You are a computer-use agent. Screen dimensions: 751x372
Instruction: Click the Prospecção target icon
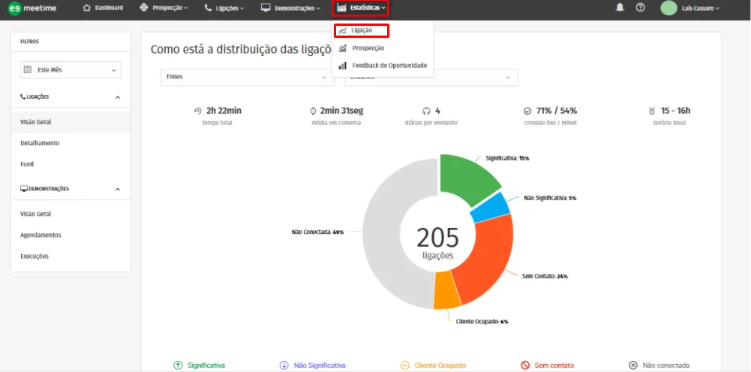tap(144, 8)
